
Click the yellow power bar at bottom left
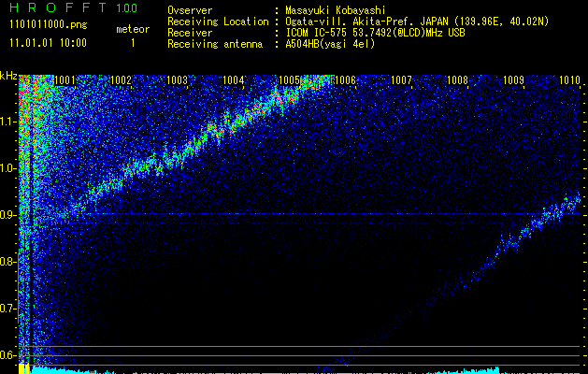coord(24,368)
